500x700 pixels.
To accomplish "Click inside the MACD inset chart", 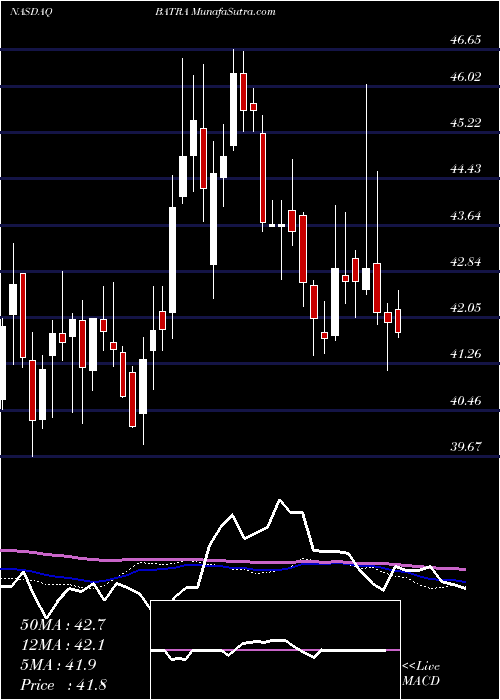I will click(x=276, y=650).
